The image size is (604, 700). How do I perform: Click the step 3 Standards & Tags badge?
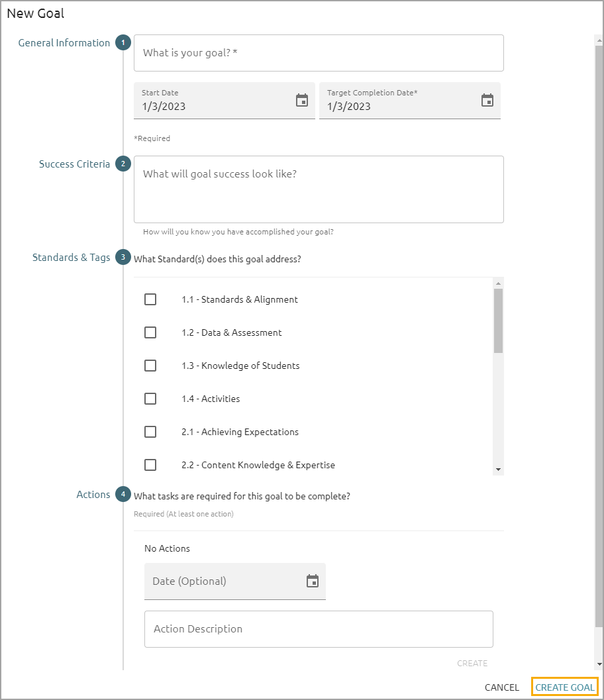123,258
